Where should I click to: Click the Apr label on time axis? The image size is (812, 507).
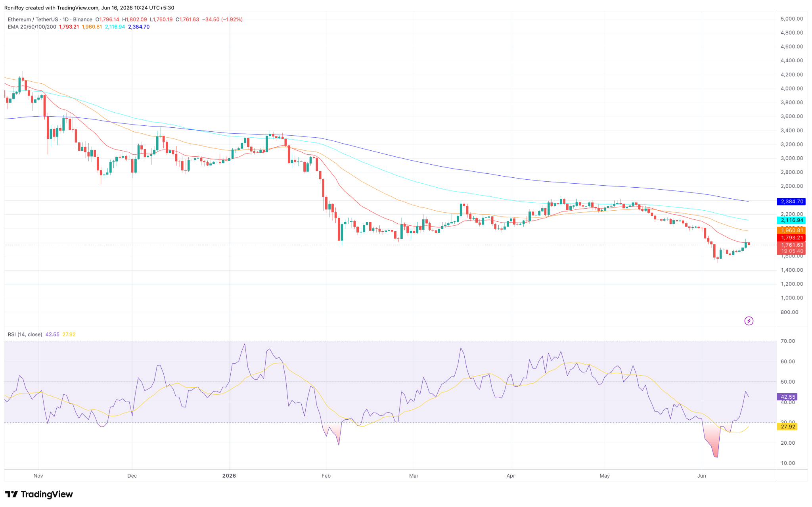511,476
